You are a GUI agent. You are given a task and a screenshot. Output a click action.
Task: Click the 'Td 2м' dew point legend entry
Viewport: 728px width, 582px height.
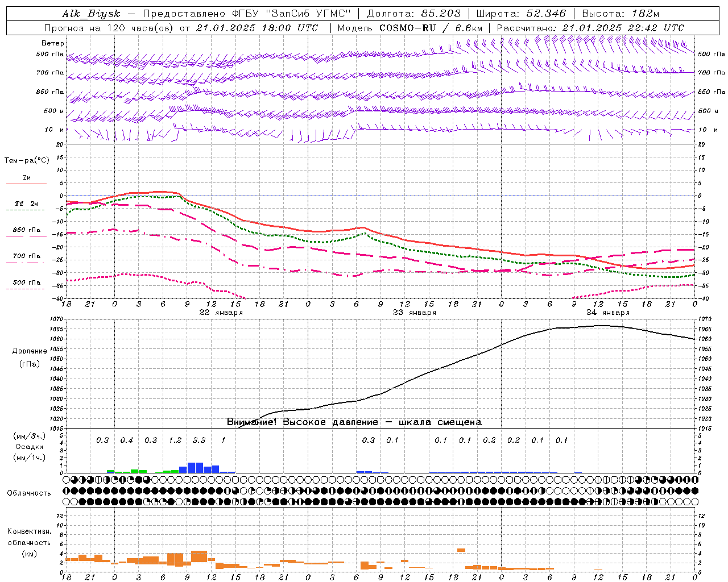[x=26, y=203]
